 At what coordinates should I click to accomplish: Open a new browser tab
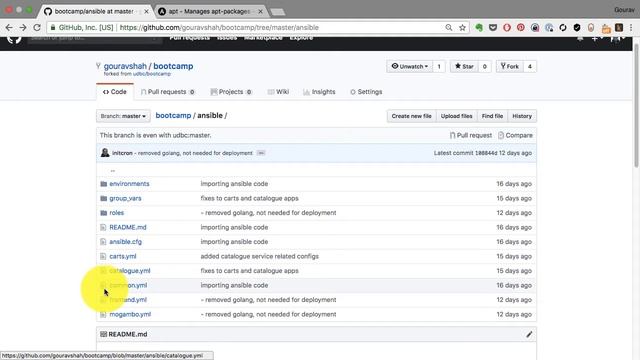click(278, 12)
